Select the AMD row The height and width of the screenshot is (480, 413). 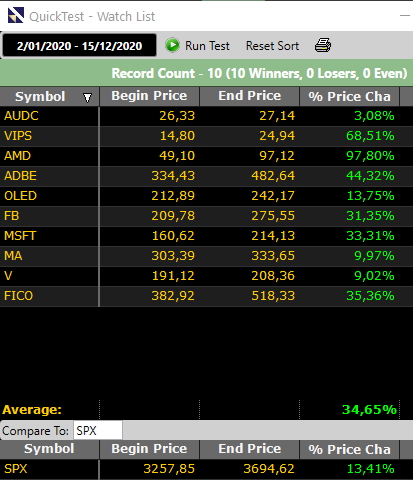click(x=206, y=156)
